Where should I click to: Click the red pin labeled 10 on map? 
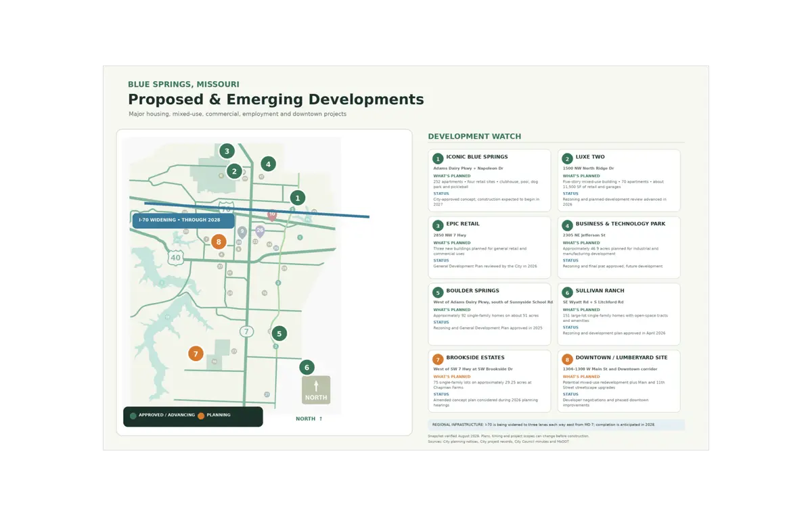[x=272, y=216]
